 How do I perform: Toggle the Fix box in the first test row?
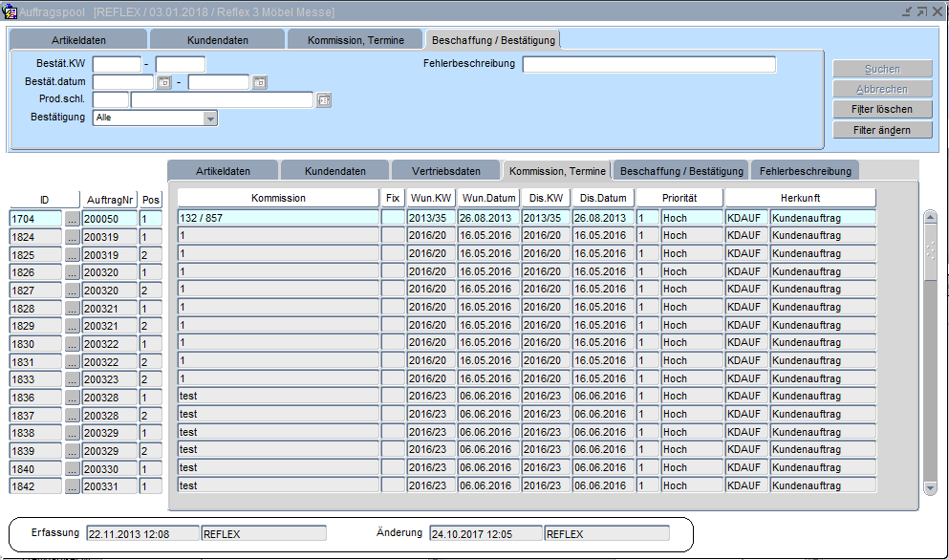pyautogui.click(x=393, y=396)
